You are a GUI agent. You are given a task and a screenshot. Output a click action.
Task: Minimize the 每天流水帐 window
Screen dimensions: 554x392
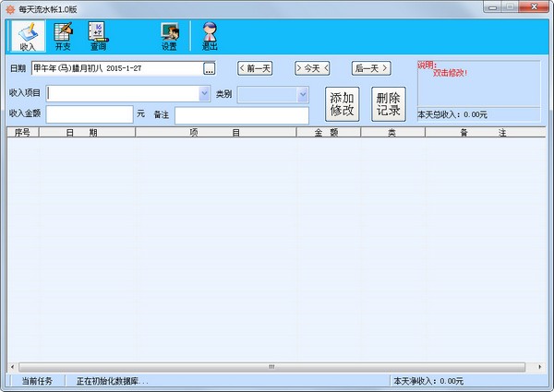click(493, 7)
